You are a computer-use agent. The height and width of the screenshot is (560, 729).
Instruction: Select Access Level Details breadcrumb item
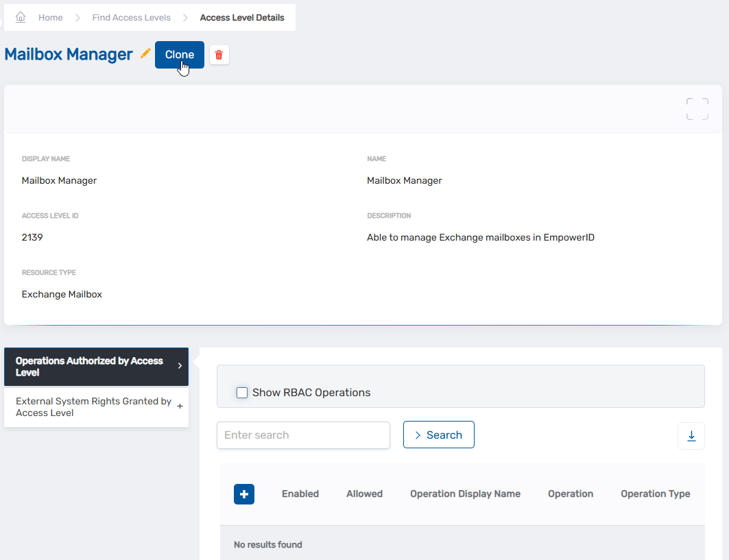[x=242, y=18]
